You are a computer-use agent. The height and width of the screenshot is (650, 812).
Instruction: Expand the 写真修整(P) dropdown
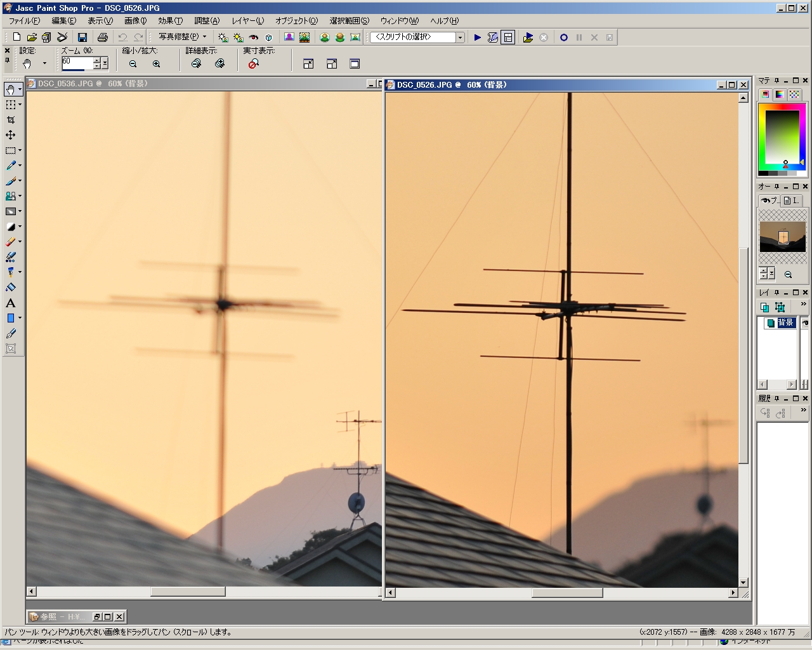coord(204,37)
